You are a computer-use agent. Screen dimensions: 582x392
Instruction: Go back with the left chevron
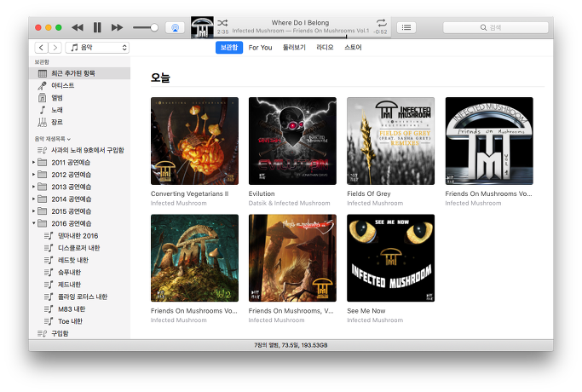(41, 48)
